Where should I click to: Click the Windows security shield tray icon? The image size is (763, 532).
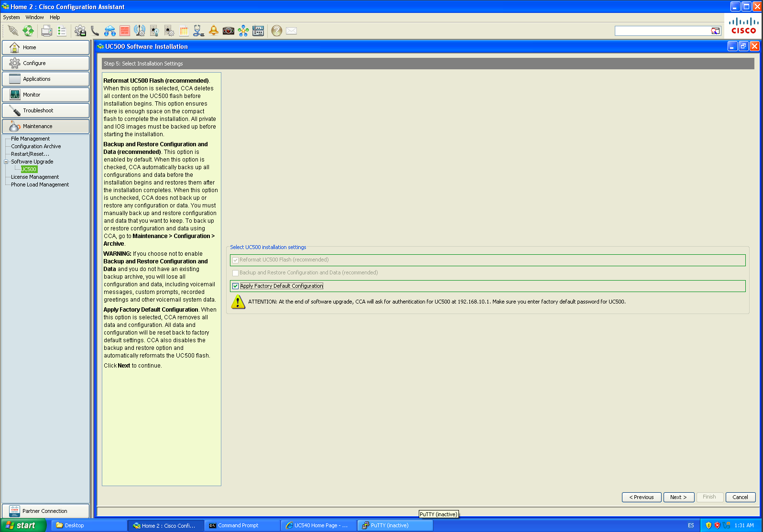[708, 525]
